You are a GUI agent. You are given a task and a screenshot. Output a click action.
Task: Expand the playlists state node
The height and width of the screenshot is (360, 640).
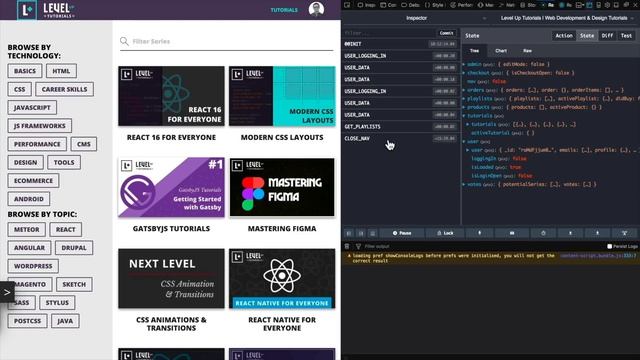click(464, 98)
